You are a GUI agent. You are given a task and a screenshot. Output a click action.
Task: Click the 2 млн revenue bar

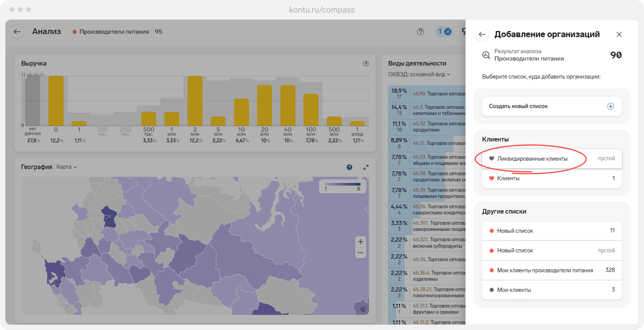(x=195, y=101)
